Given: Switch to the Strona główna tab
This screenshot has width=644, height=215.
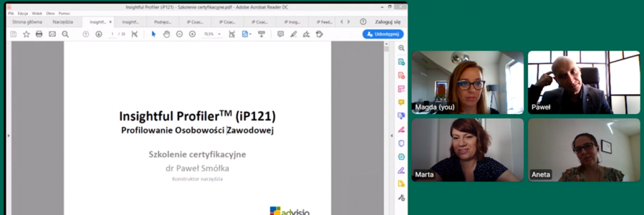Looking at the screenshot, I should tap(27, 22).
